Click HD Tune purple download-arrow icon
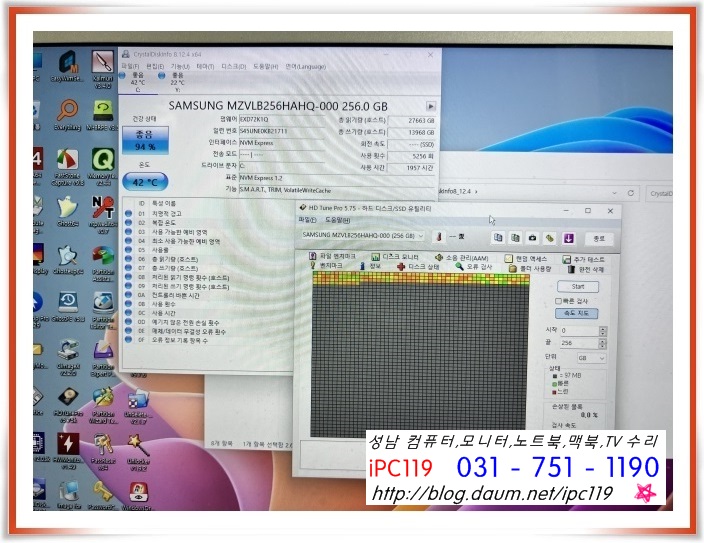Image resolution: width=704 pixels, height=543 pixels. [569, 238]
